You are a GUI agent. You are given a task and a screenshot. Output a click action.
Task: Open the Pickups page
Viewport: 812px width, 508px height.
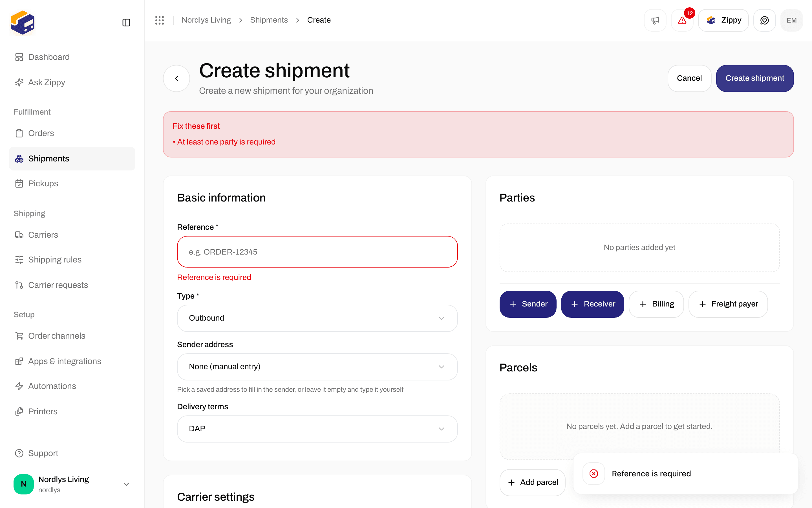point(72,183)
